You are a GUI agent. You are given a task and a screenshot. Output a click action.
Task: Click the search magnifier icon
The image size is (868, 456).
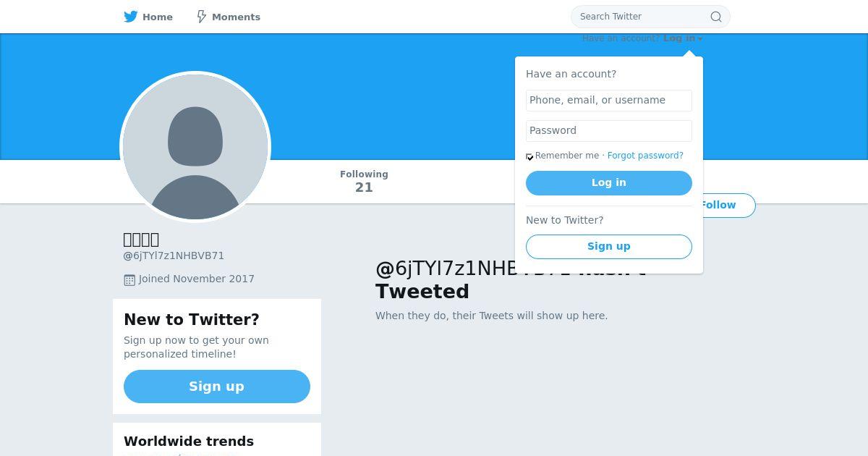click(x=716, y=17)
